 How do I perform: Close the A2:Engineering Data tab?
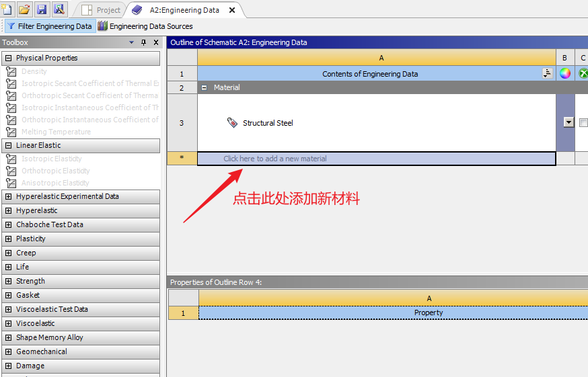tap(232, 10)
